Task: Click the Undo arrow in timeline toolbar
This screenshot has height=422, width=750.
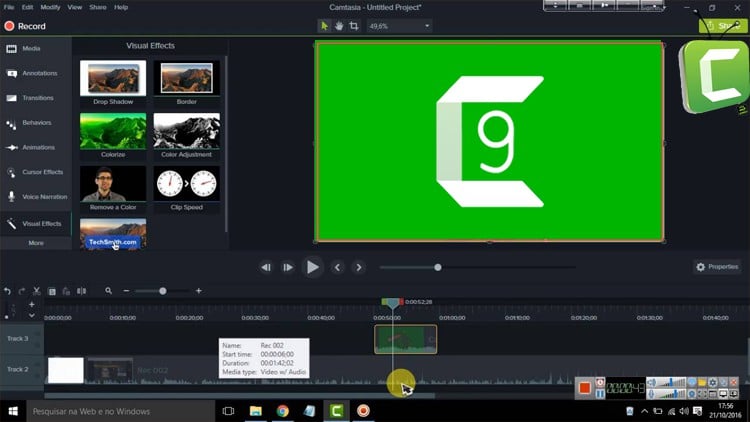Action: click(8, 291)
